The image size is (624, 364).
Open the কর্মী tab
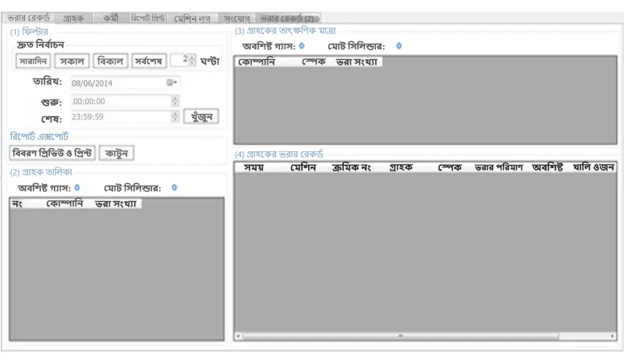click(111, 18)
